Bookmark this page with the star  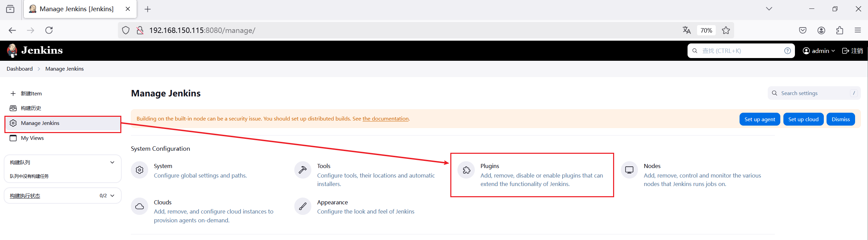726,30
